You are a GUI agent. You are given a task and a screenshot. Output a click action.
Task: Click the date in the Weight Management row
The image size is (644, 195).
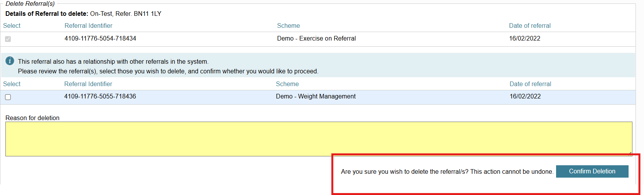(525, 96)
